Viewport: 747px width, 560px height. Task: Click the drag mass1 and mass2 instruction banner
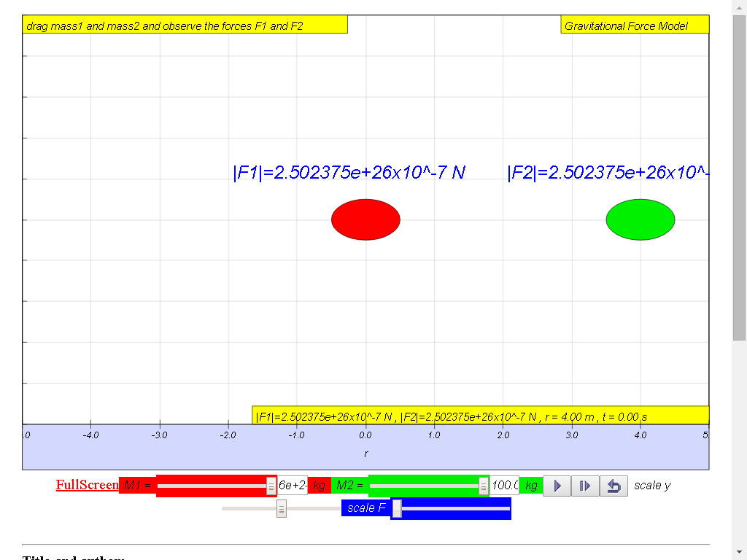click(x=185, y=26)
